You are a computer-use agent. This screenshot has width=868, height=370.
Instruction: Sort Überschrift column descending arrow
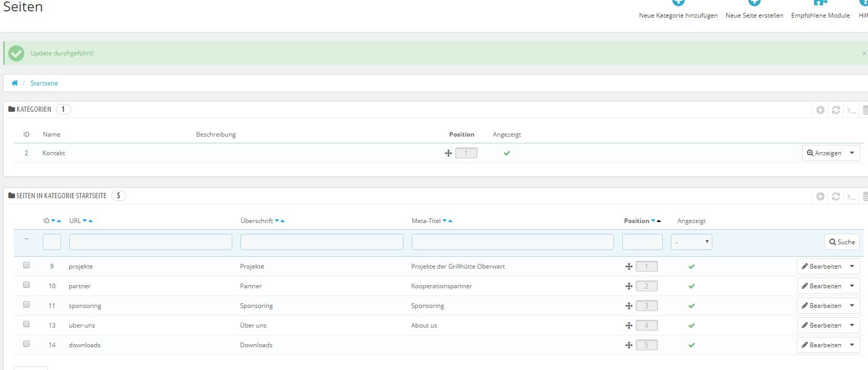coord(277,221)
